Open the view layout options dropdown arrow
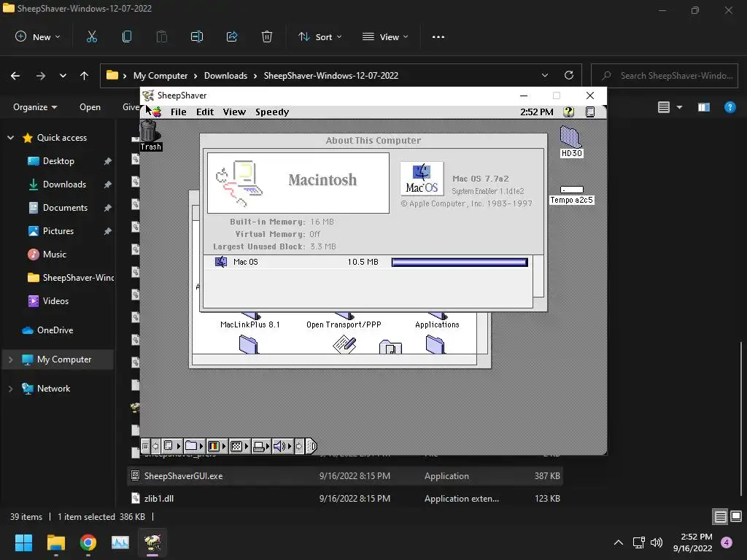The height and width of the screenshot is (560, 747). pyautogui.click(x=679, y=107)
